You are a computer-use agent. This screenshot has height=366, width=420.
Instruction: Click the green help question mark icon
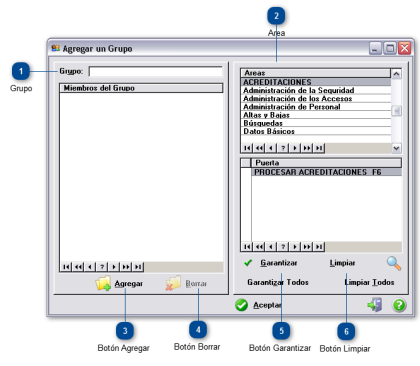pos(399,305)
